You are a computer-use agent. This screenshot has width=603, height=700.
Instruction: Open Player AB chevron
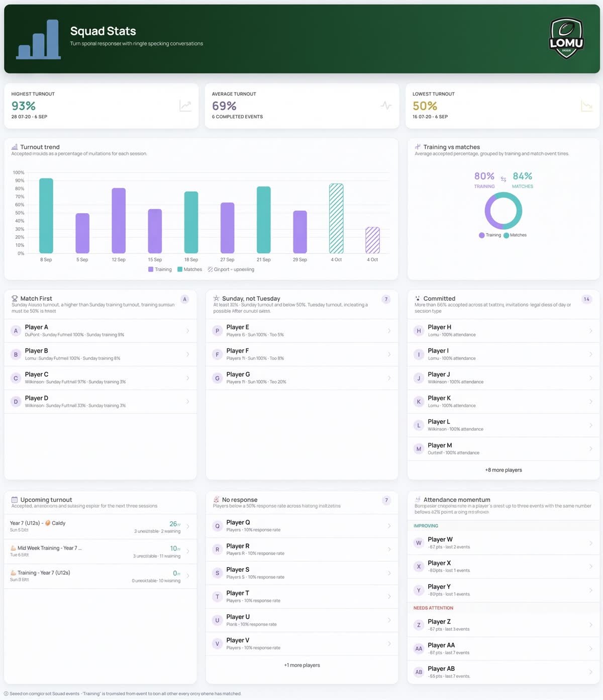[x=591, y=672]
